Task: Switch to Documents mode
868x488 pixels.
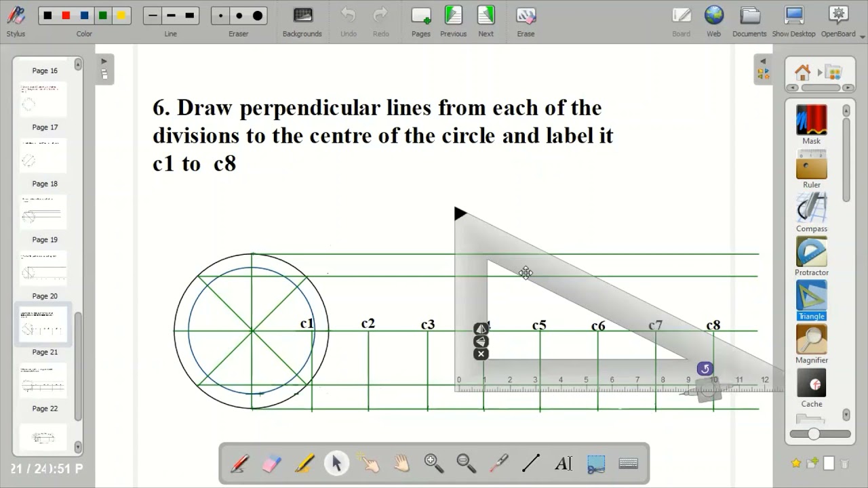Action: [x=749, y=20]
